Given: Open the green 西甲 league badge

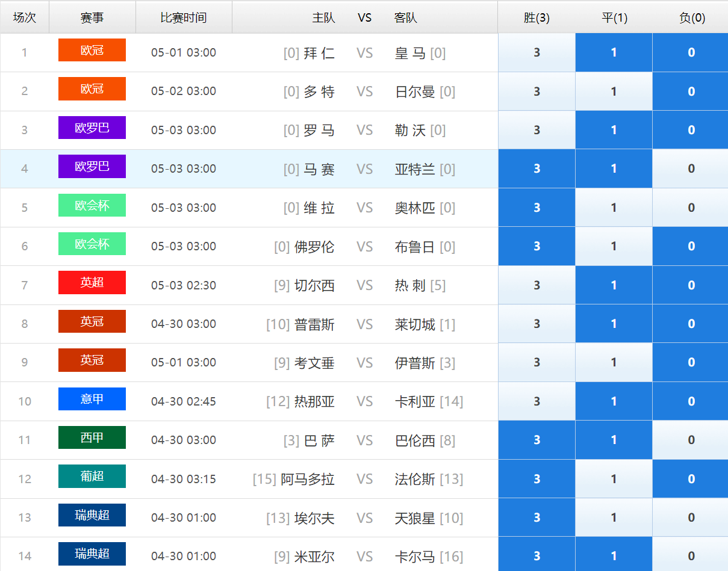Looking at the screenshot, I should point(92,437).
